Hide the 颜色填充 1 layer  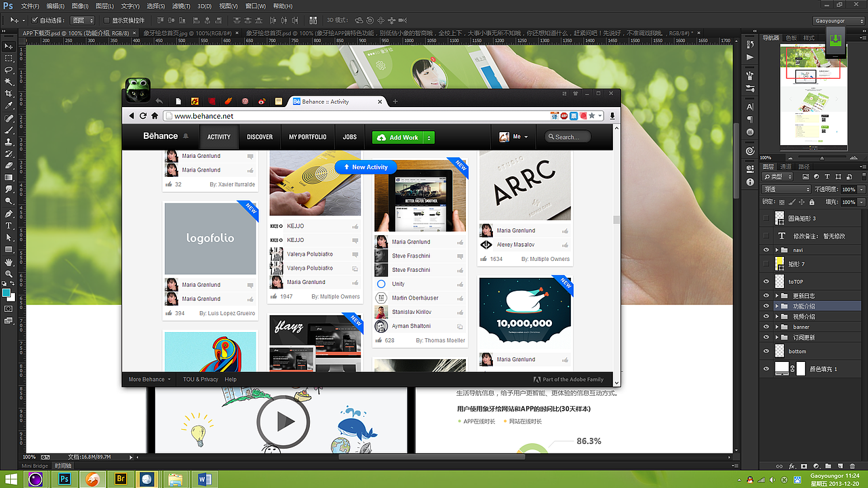pos(766,369)
